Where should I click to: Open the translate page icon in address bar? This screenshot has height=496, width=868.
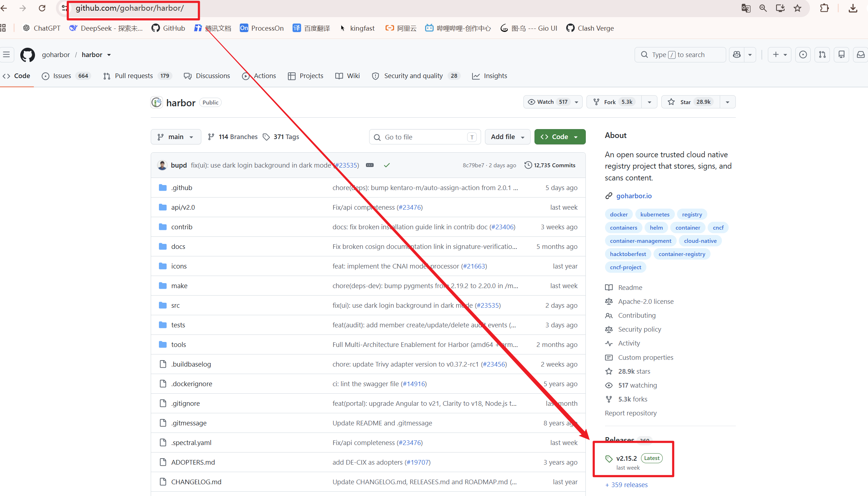(x=746, y=8)
